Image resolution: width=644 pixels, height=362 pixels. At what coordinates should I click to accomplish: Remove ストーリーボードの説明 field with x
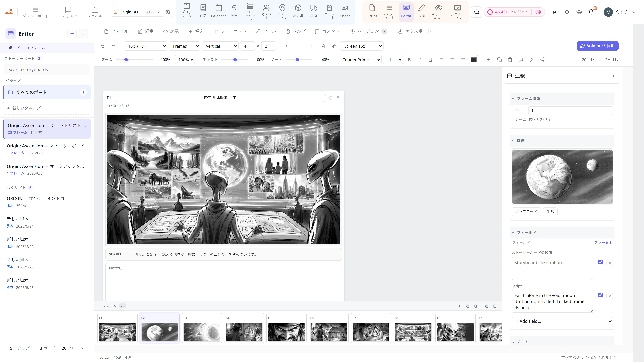pos(609,263)
